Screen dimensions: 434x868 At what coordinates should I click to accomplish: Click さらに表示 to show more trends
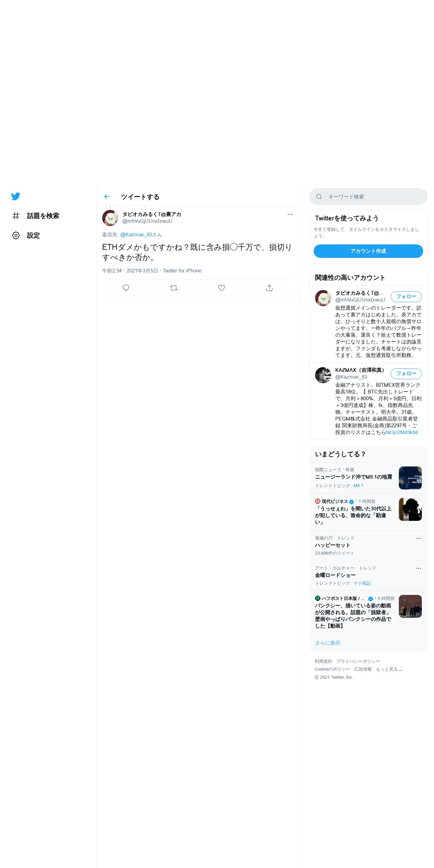(328, 643)
